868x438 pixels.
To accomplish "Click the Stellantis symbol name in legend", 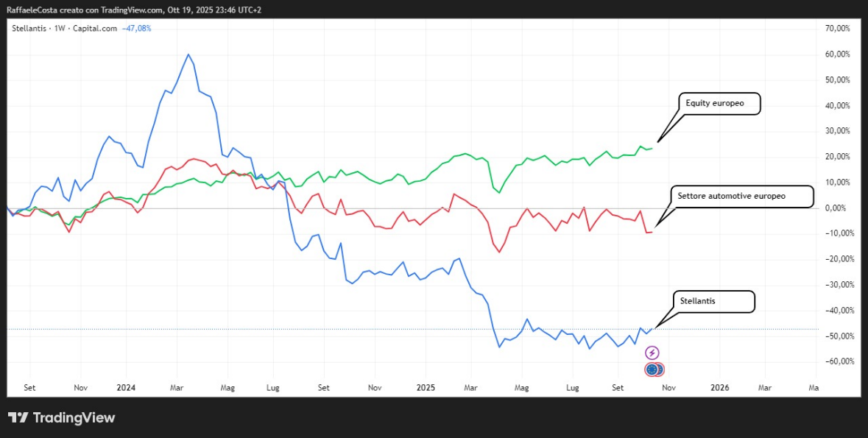I will click(x=31, y=28).
